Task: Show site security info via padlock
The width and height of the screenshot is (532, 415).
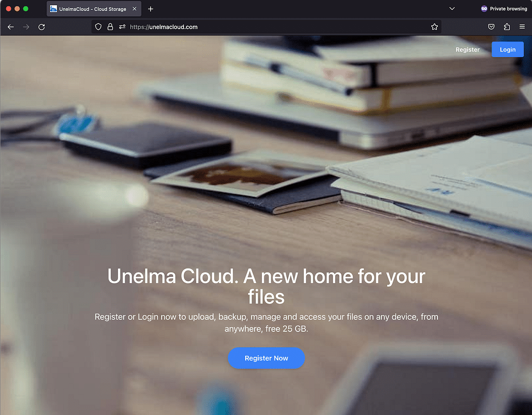Action: coord(110,27)
